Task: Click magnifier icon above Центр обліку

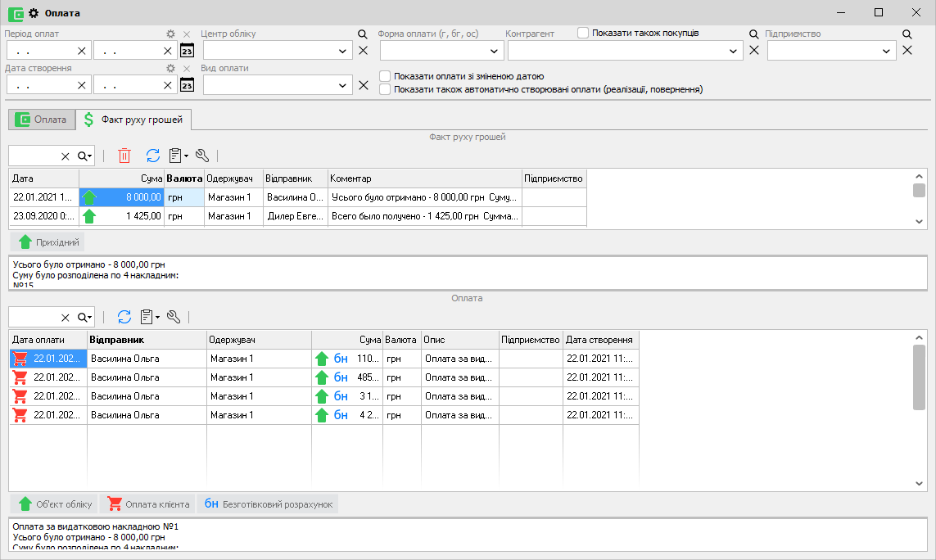Action: coord(362,34)
